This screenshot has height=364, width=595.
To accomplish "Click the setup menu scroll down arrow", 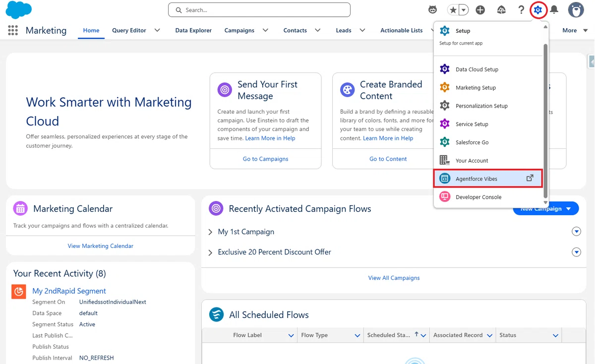I will [546, 202].
